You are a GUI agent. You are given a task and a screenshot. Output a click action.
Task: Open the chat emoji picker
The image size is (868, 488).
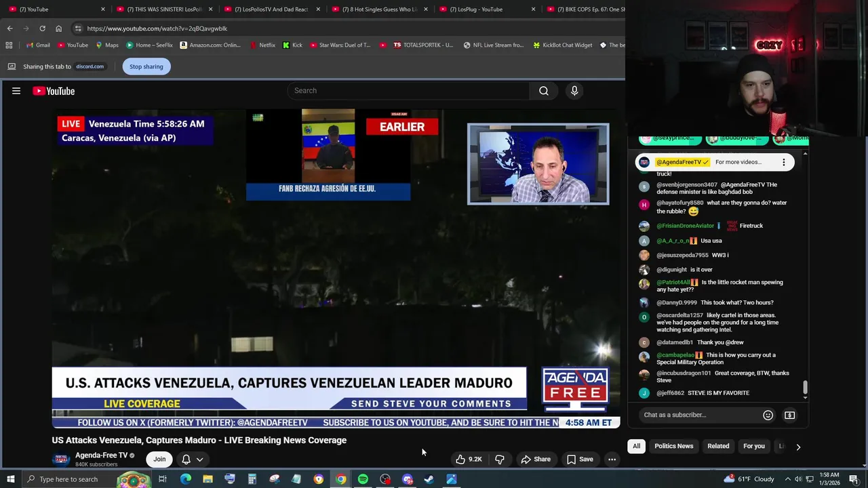point(768,415)
